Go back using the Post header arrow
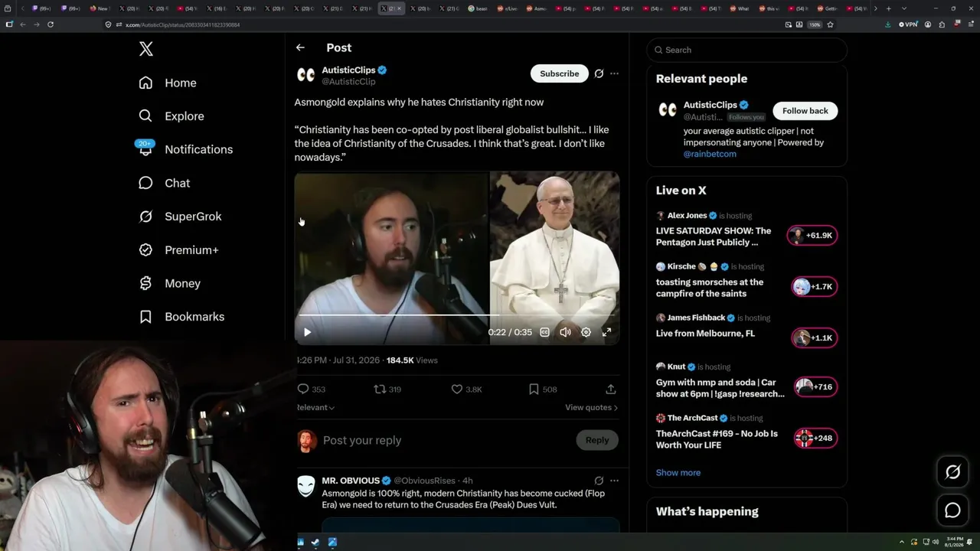The image size is (980, 551). tap(300, 47)
